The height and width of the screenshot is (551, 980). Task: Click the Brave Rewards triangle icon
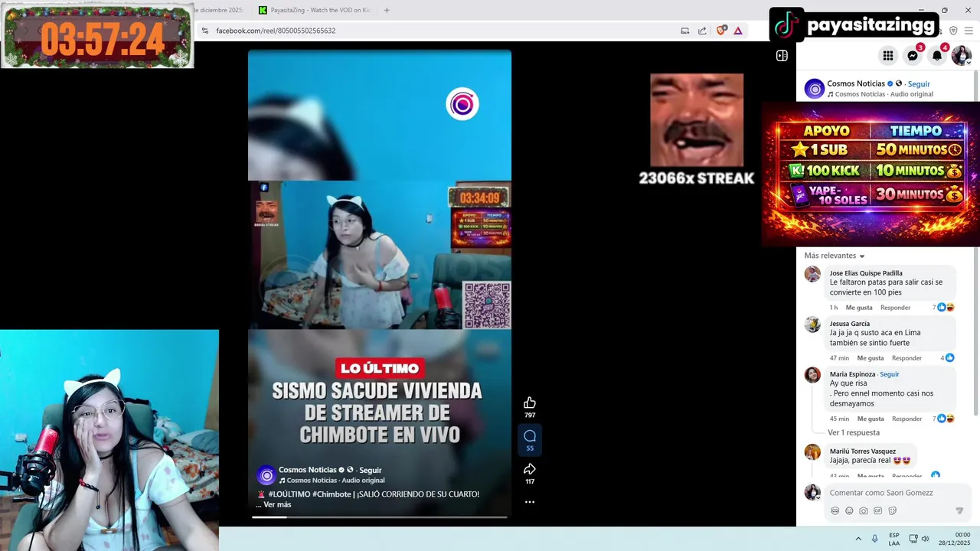(738, 31)
